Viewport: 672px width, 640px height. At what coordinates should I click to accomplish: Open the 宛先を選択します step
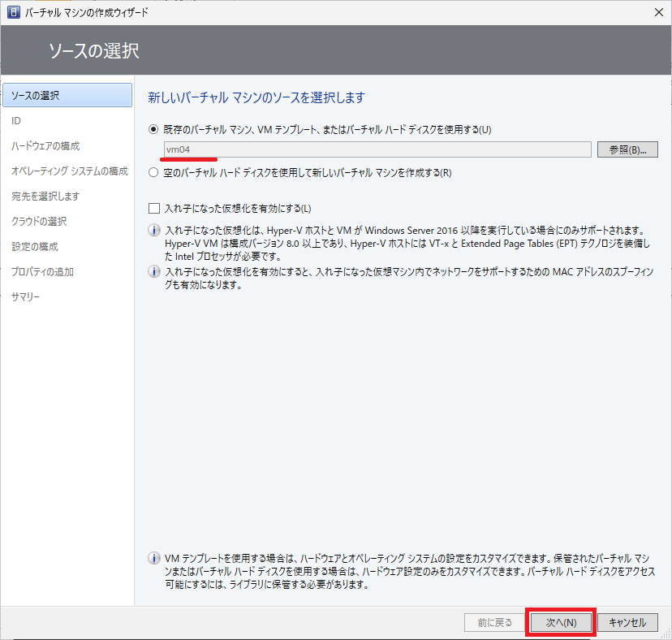pyautogui.click(x=45, y=196)
